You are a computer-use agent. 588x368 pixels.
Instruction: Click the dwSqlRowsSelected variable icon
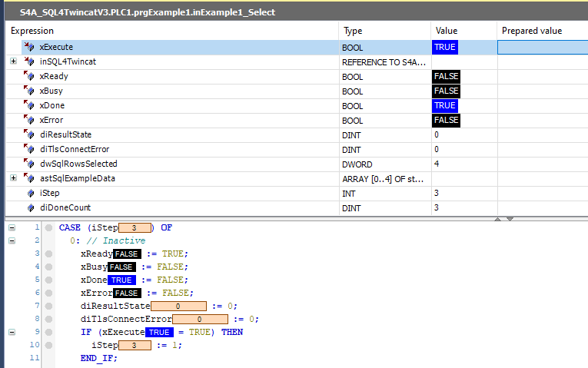29,164
